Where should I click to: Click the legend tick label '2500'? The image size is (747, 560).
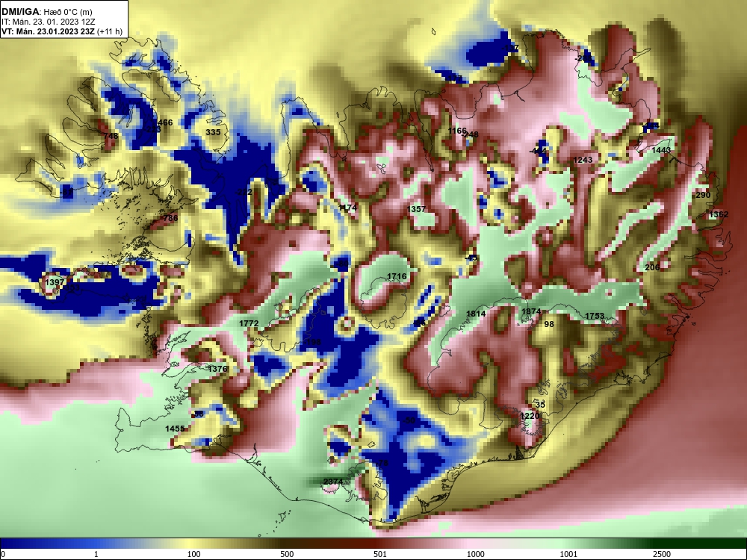[662, 554]
